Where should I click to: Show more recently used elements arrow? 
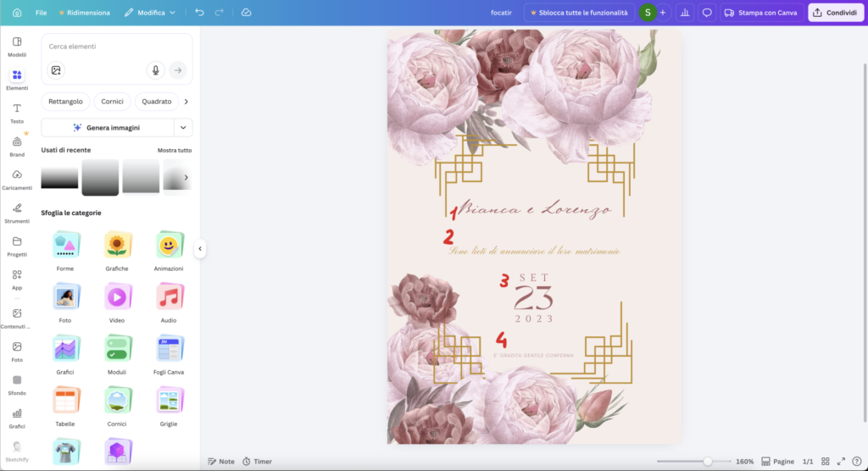(186, 177)
